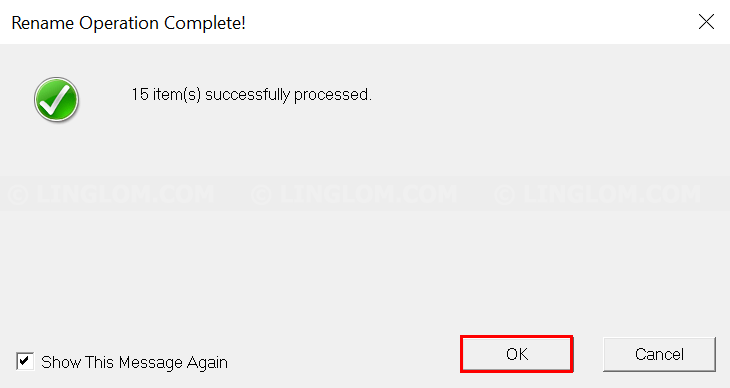
Task: Click the leftmost LINGLOM.COM watermark
Action: [x=111, y=194]
